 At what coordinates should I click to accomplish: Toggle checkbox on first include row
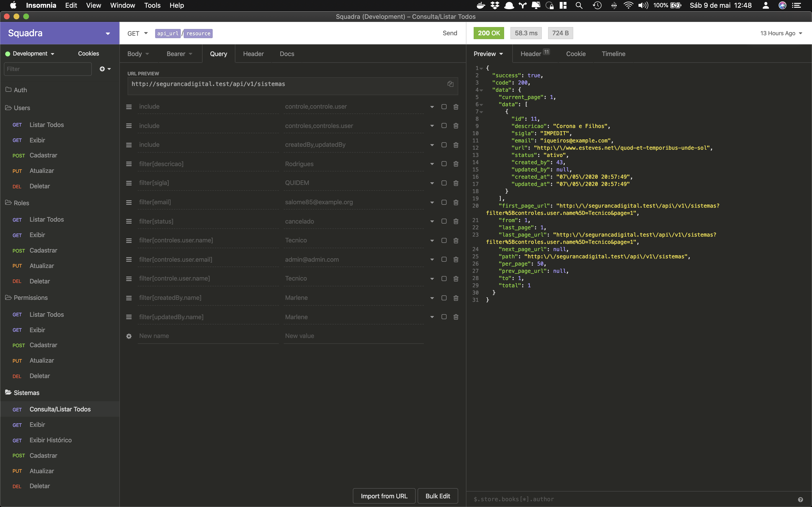tap(444, 107)
